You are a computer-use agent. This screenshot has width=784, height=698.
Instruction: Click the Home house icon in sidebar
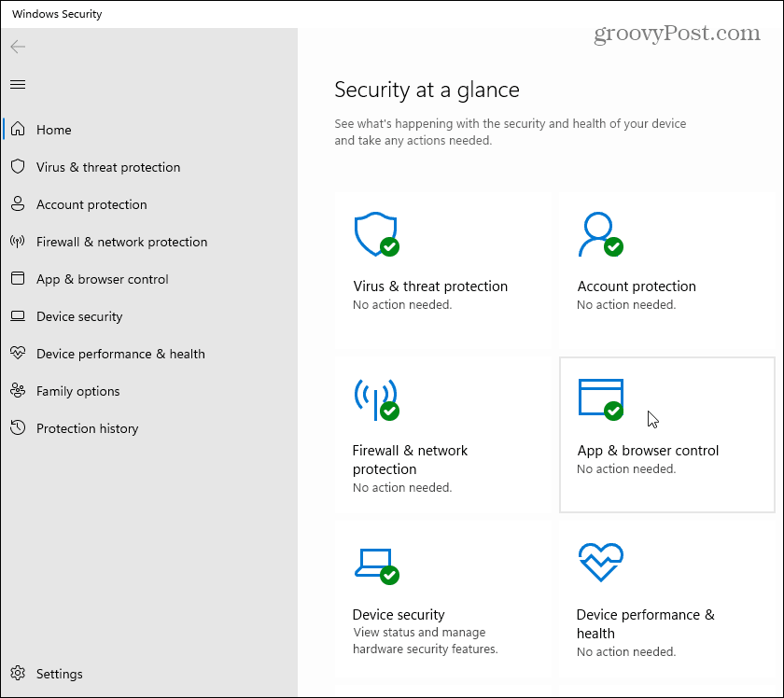(18, 129)
